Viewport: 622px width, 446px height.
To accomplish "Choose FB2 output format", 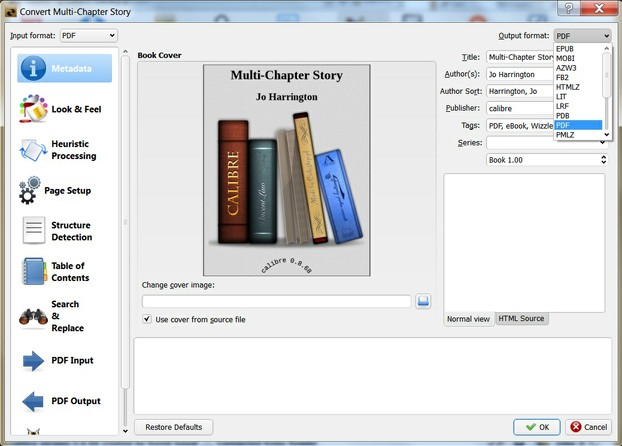I will (x=578, y=77).
